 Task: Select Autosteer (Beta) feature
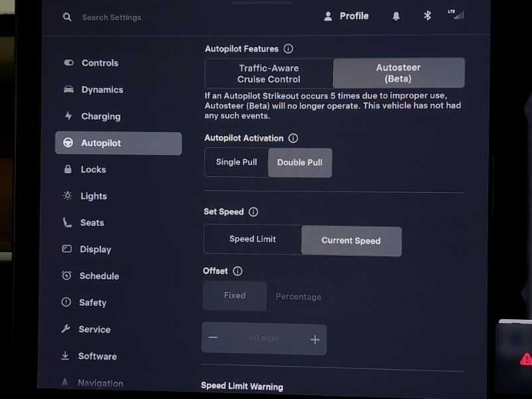coord(398,73)
